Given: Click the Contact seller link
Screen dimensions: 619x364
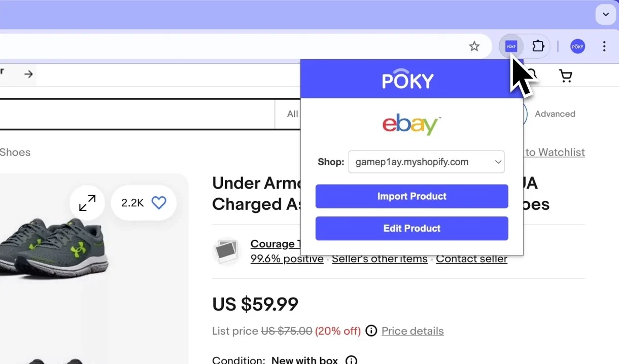Looking at the screenshot, I should tap(471, 259).
